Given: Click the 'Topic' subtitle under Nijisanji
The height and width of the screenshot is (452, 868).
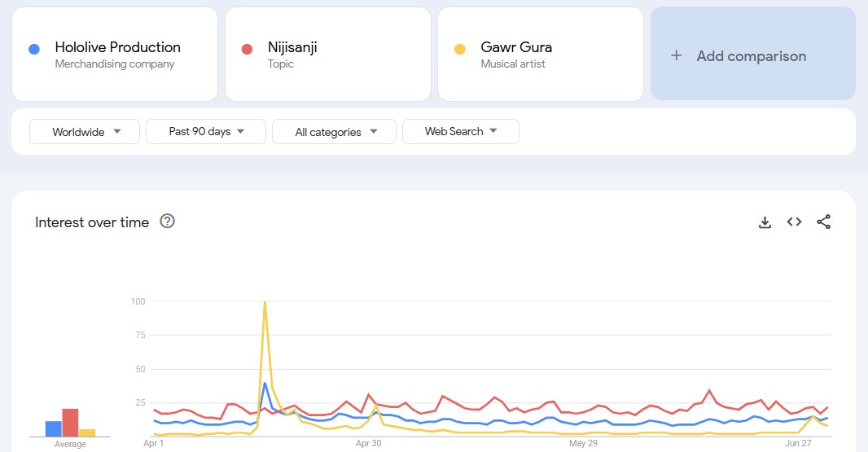Looking at the screenshot, I should pos(281,64).
